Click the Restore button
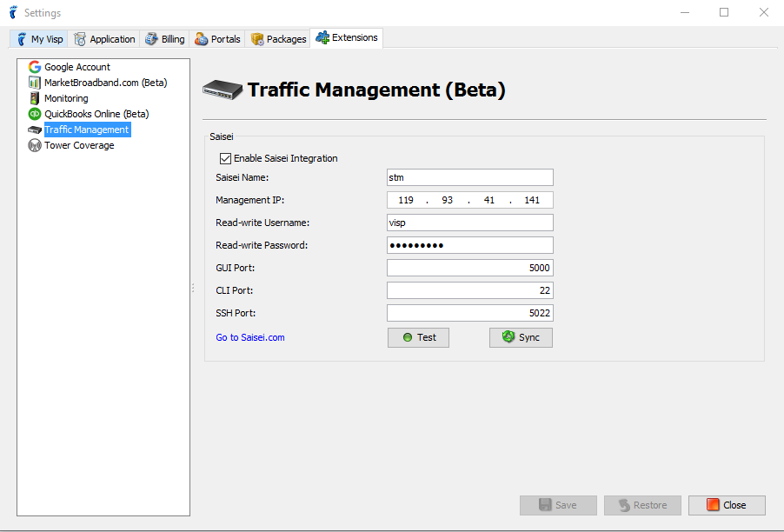 coord(642,505)
